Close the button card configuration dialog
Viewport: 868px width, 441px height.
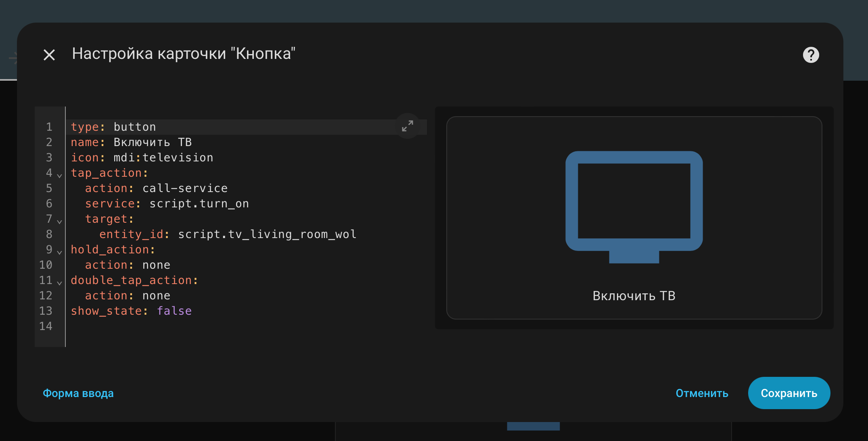point(49,55)
